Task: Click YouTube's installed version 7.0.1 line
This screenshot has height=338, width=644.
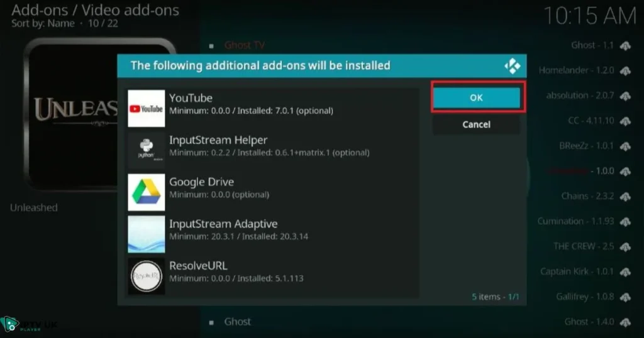Action: [251, 111]
